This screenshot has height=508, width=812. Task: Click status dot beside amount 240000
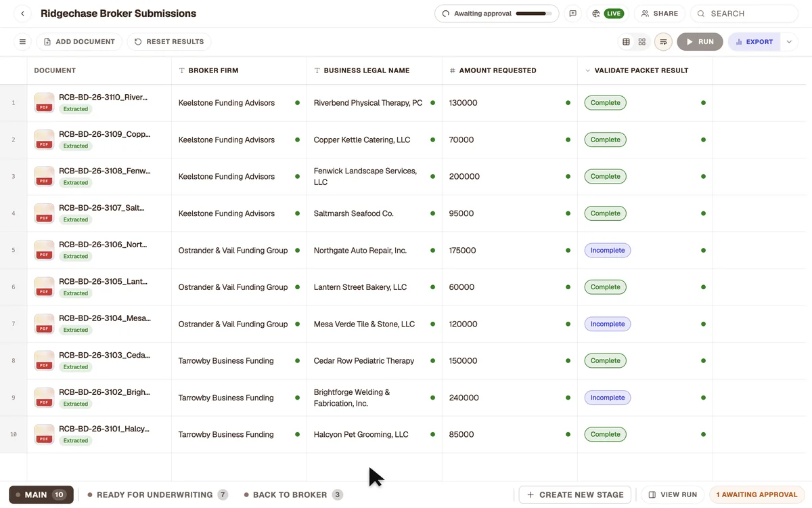tap(568, 398)
